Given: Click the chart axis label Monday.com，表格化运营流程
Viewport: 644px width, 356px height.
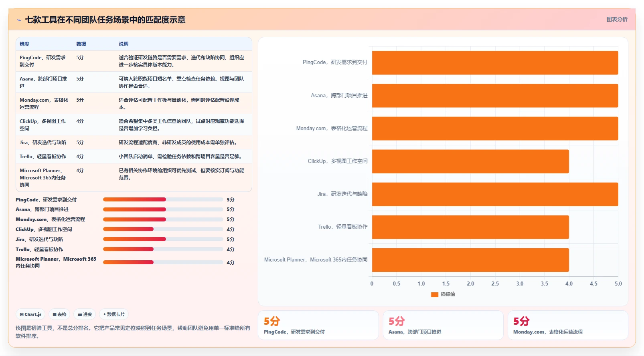Looking at the screenshot, I should (332, 129).
